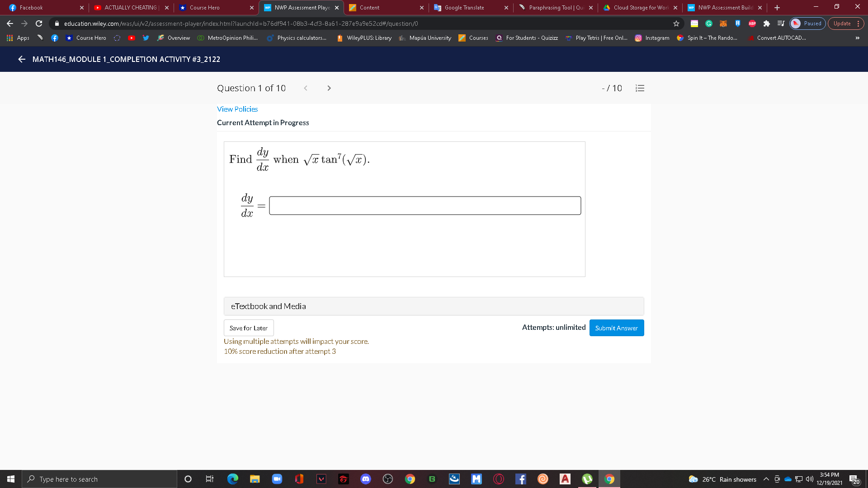Resume the paused browser profile sync
The image size is (868, 488).
click(807, 23)
